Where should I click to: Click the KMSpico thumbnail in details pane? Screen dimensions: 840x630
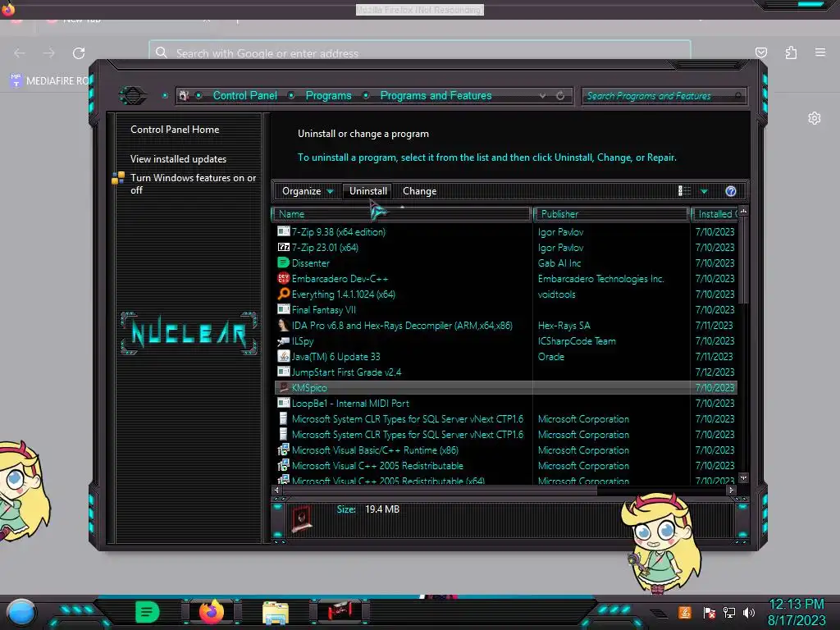click(302, 519)
